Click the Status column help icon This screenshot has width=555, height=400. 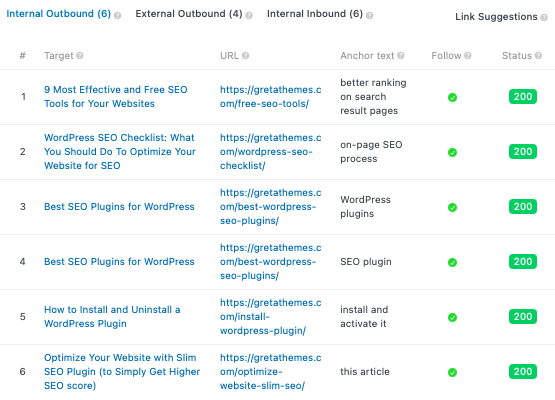[x=538, y=56]
